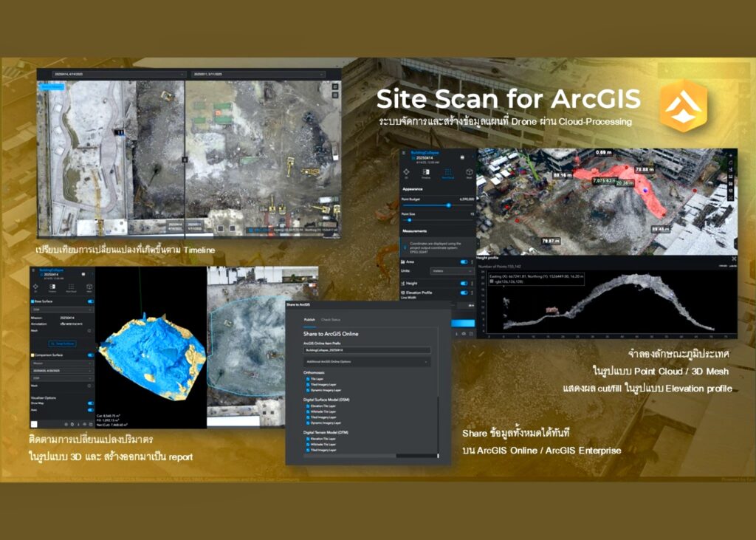756x540 pixels.
Task: Click the Swap Surfaces button
Action: [62, 344]
